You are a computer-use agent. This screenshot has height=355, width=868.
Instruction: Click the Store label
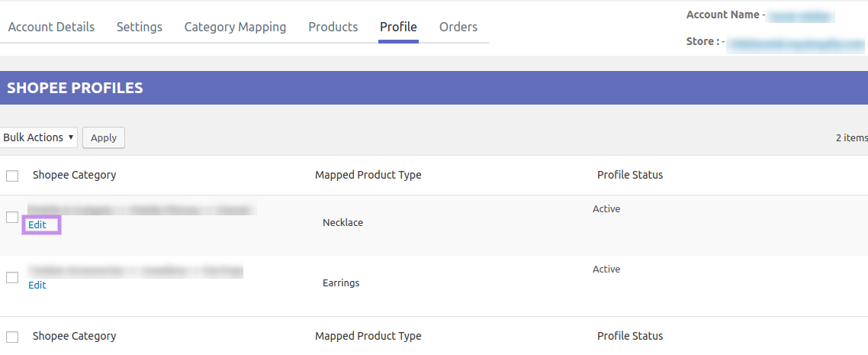pos(702,41)
